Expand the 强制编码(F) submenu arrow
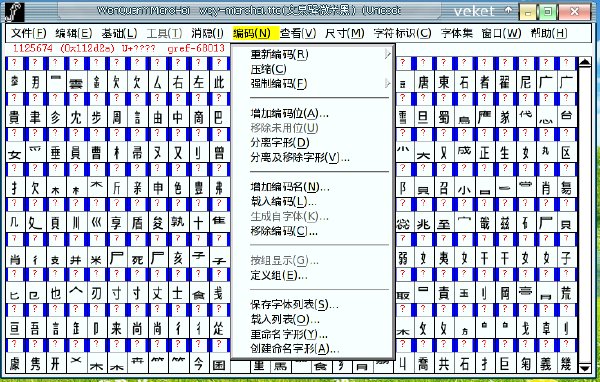This screenshot has height=382, width=600. click(x=387, y=83)
